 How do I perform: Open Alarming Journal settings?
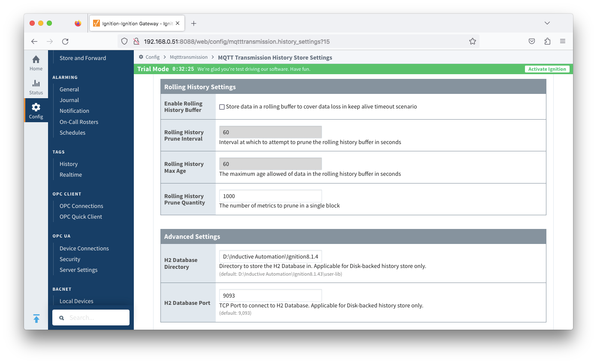(69, 100)
